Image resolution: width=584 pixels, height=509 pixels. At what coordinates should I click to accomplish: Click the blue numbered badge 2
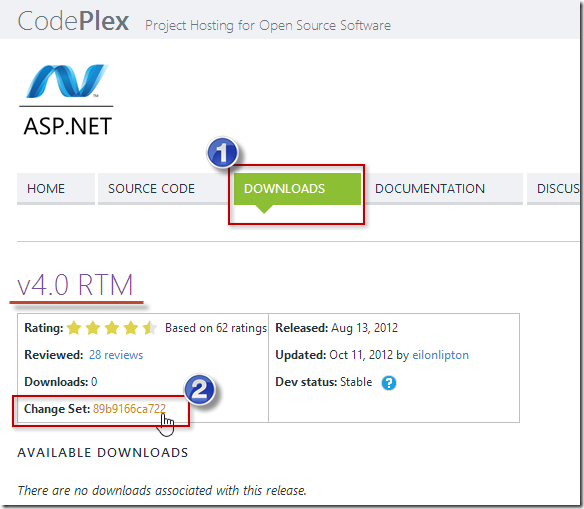pos(200,389)
